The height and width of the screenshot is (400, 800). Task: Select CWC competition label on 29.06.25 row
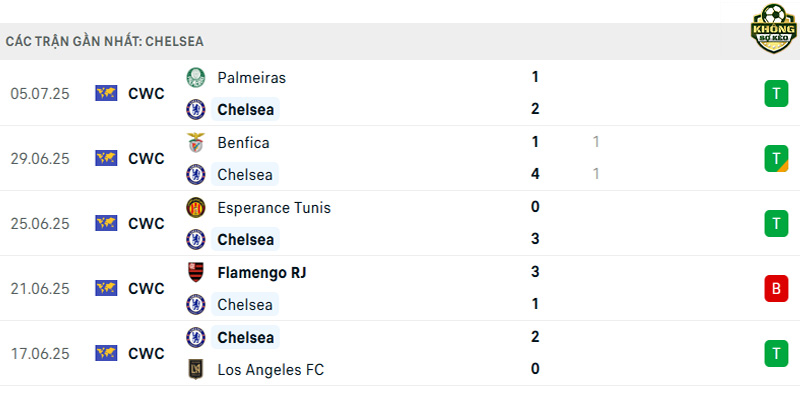146,159
